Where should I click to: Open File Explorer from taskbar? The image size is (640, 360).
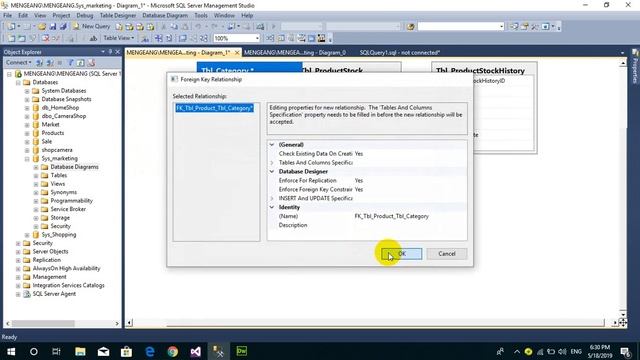click(80, 351)
